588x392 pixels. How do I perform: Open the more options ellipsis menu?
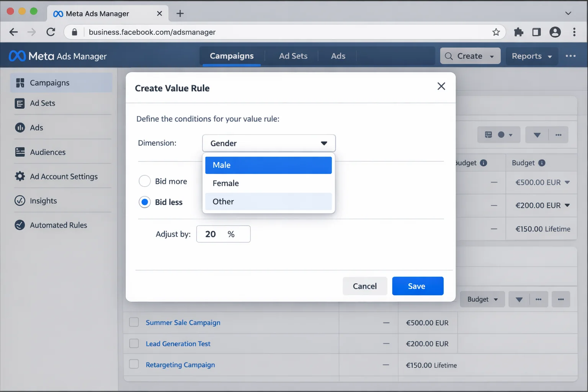[x=571, y=56]
